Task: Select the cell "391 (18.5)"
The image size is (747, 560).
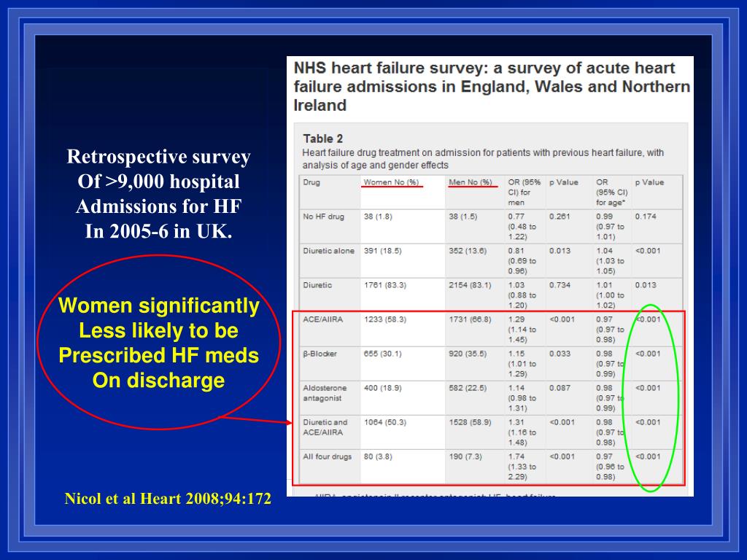Action: pos(382,251)
